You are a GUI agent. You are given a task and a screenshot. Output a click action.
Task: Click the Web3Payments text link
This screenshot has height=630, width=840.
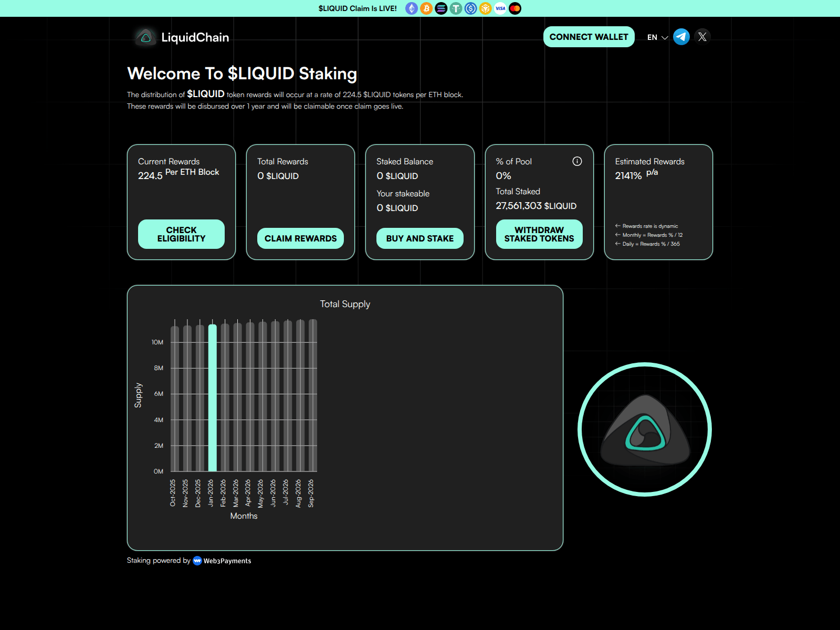(227, 561)
